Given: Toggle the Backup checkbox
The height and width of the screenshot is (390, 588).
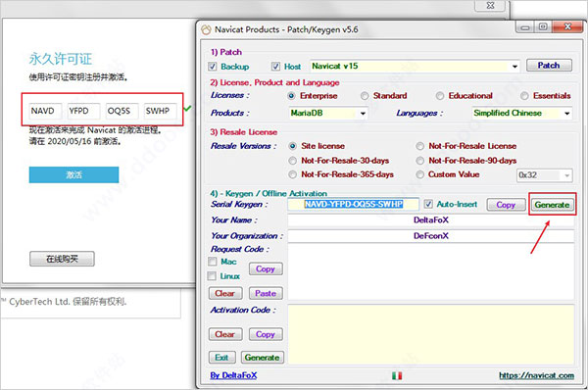Looking at the screenshot, I should (213, 67).
